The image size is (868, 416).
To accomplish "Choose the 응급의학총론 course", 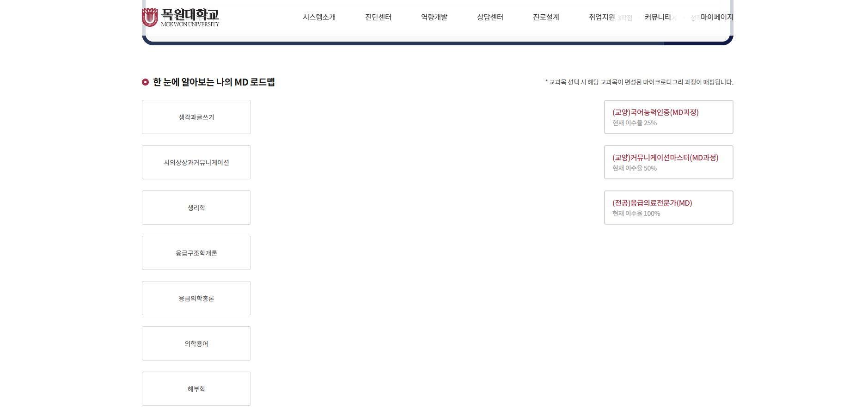I will click(x=196, y=298).
